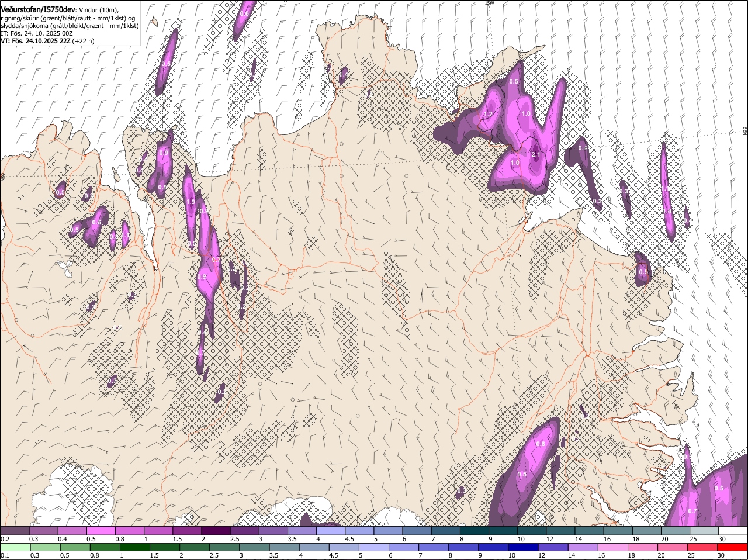Click the 15W longitude label at map top
Image resolution: width=748 pixels, height=560 pixels.
coord(489,3)
